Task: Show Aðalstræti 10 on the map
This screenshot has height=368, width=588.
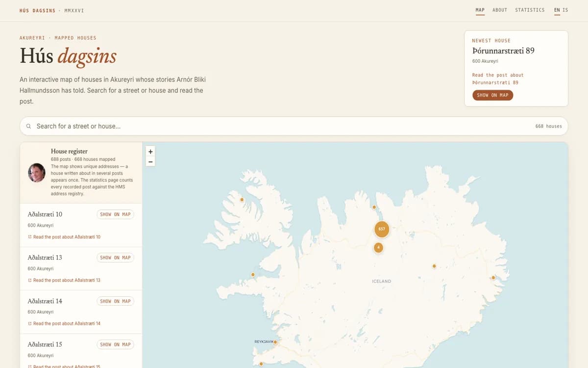Action: coord(115,214)
